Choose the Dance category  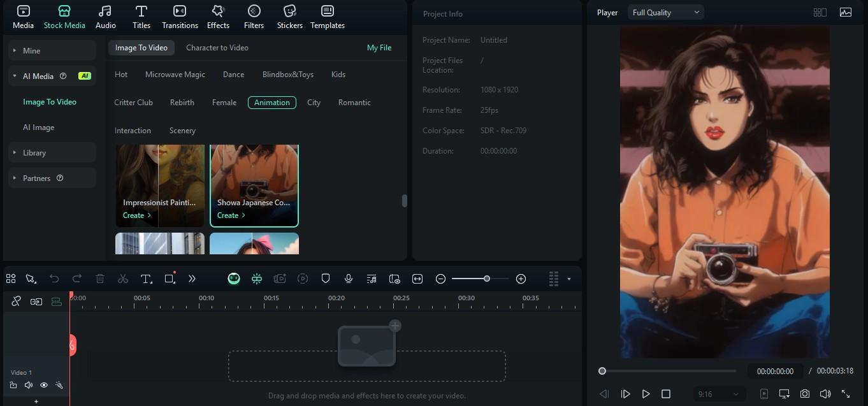234,75
